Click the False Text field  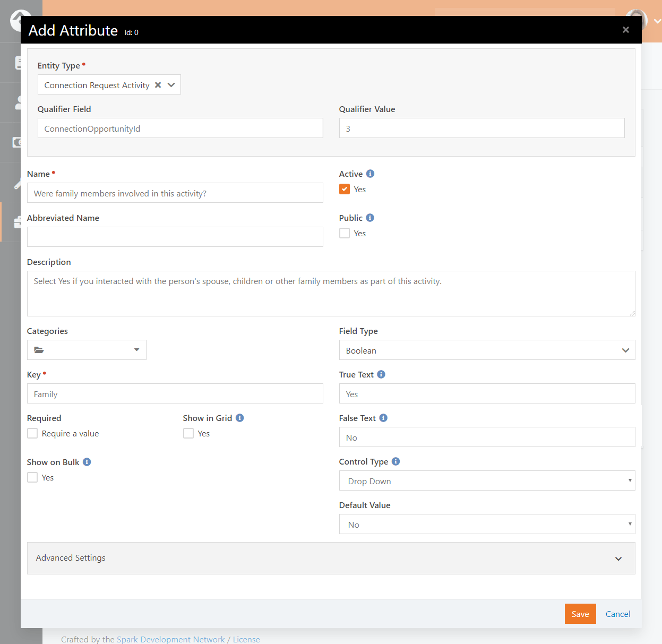click(x=487, y=437)
